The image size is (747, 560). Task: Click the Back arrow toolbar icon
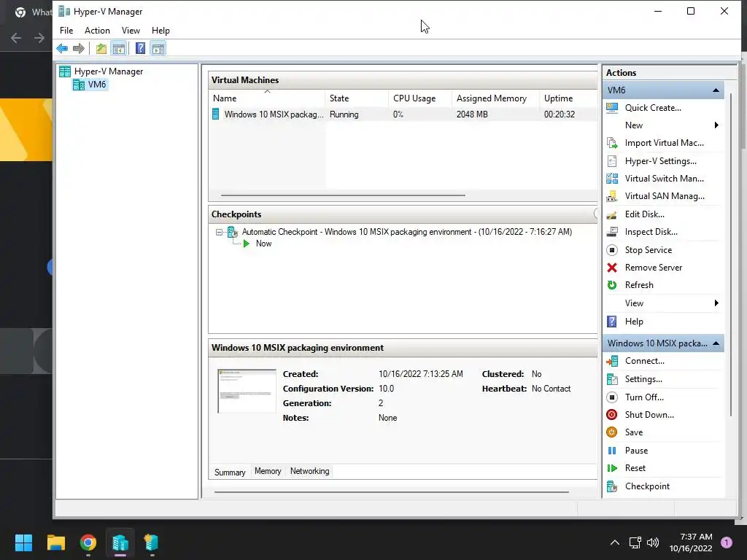click(62, 49)
